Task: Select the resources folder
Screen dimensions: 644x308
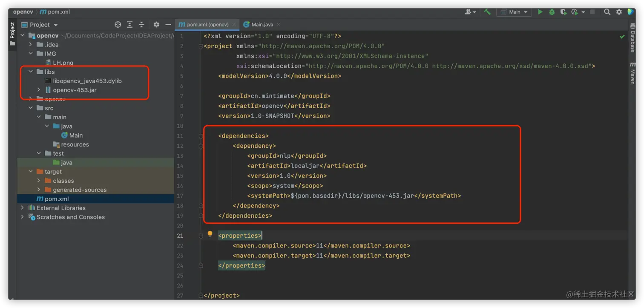Action: [x=71, y=144]
